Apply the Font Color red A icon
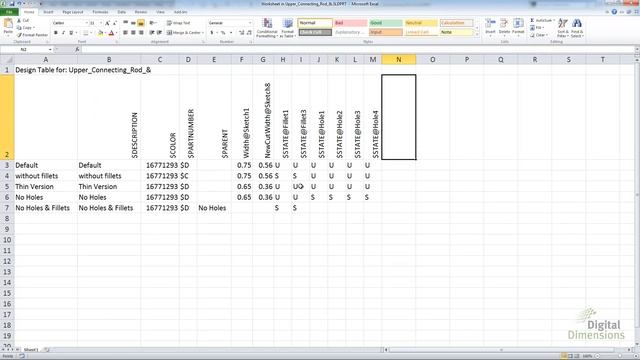The image size is (640, 360). 111,33
